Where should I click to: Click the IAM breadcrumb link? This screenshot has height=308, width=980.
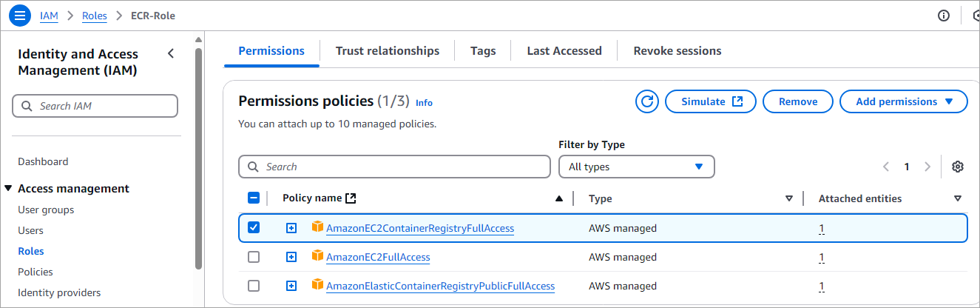tap(49, 16)
